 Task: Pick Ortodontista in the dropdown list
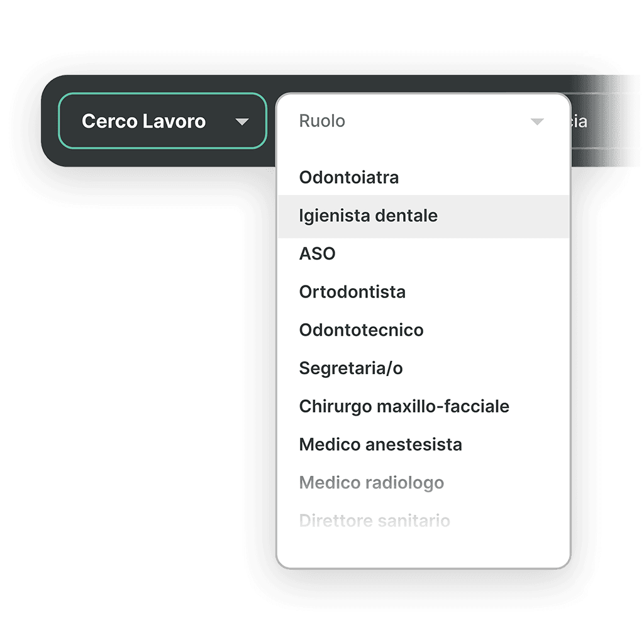point(352,292)
